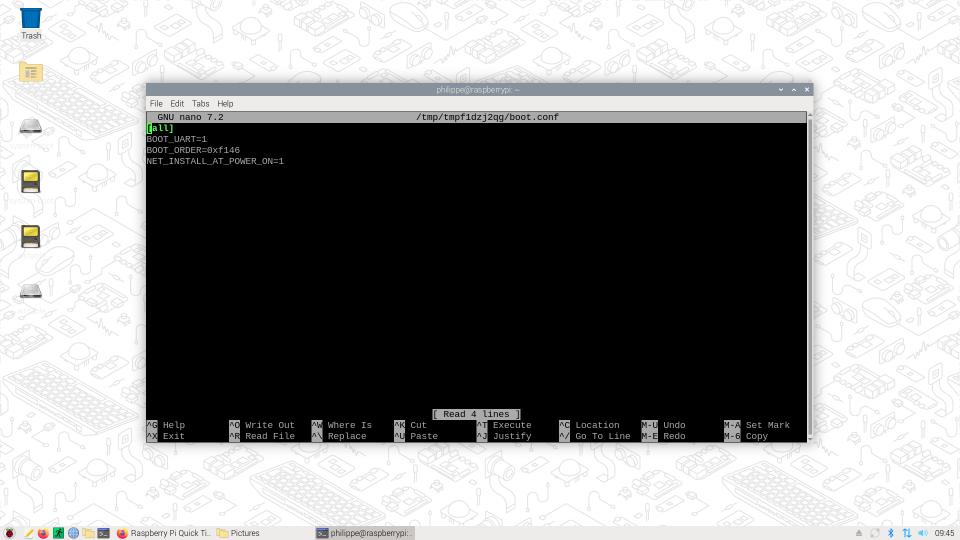This screenshot has height=540, width=960.
Task: Select the lower yellow SD card desktop icon
Action: click(31, 236)
